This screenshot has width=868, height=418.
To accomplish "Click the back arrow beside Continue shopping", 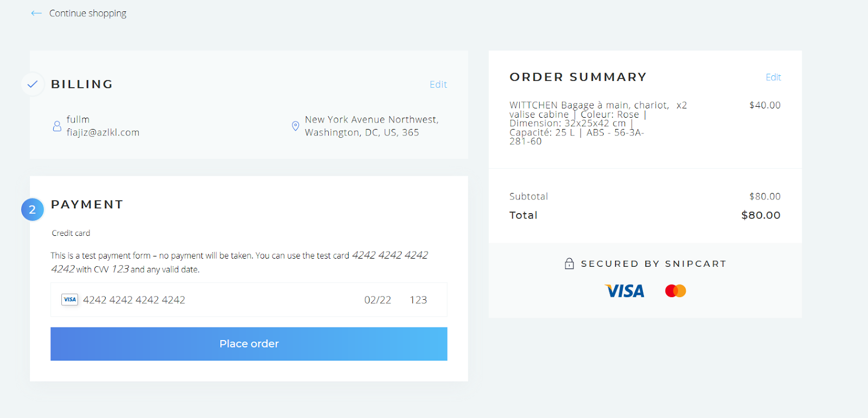I will (36, 13).
